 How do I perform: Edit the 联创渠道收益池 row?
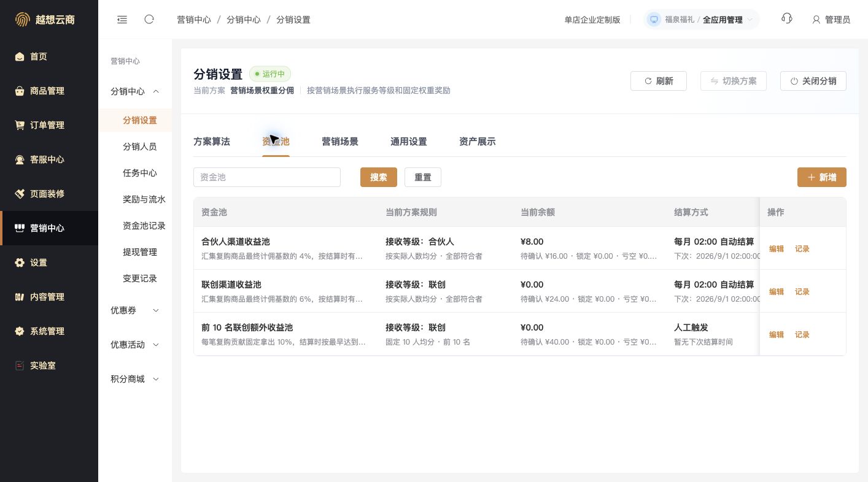[777, 292]
